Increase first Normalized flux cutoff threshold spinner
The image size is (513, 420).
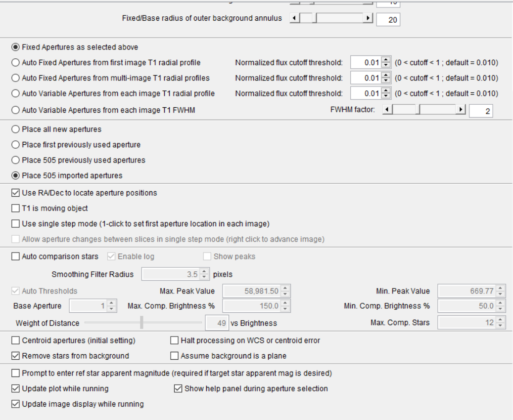pyautogui.click(x=386, y=60)
